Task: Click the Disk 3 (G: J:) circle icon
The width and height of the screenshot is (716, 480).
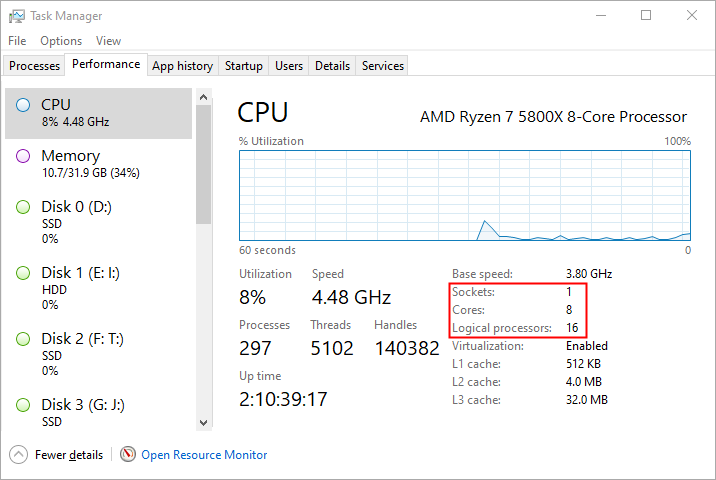Action: click(23, 405)
